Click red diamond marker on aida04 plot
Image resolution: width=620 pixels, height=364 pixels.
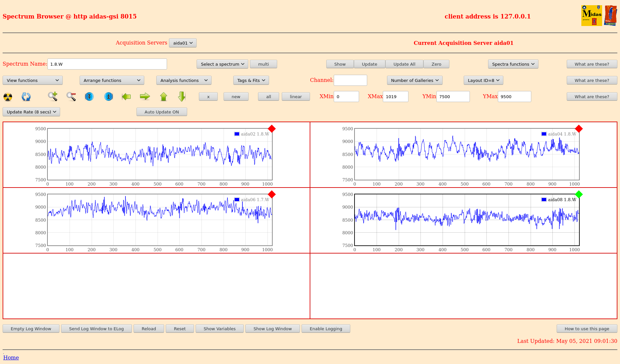(579, 129)
